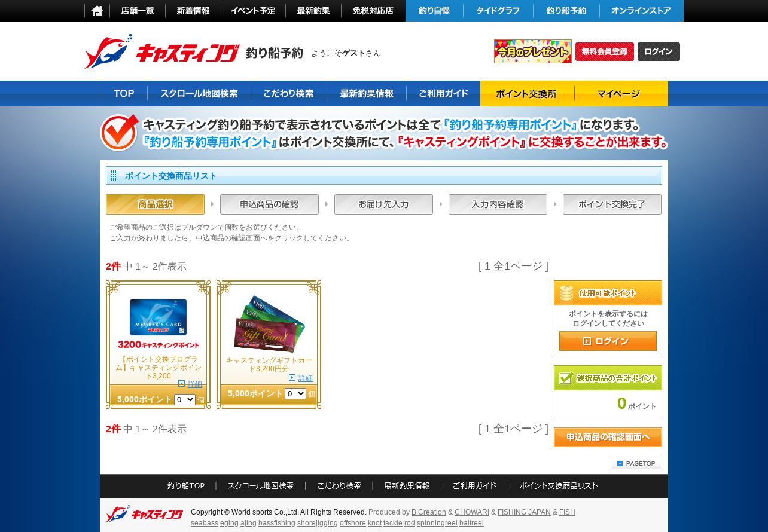The height and width of the screenshot is (532, 768).
Task: Go to the home icon in top bar
Action: click(x=97, y=11)
